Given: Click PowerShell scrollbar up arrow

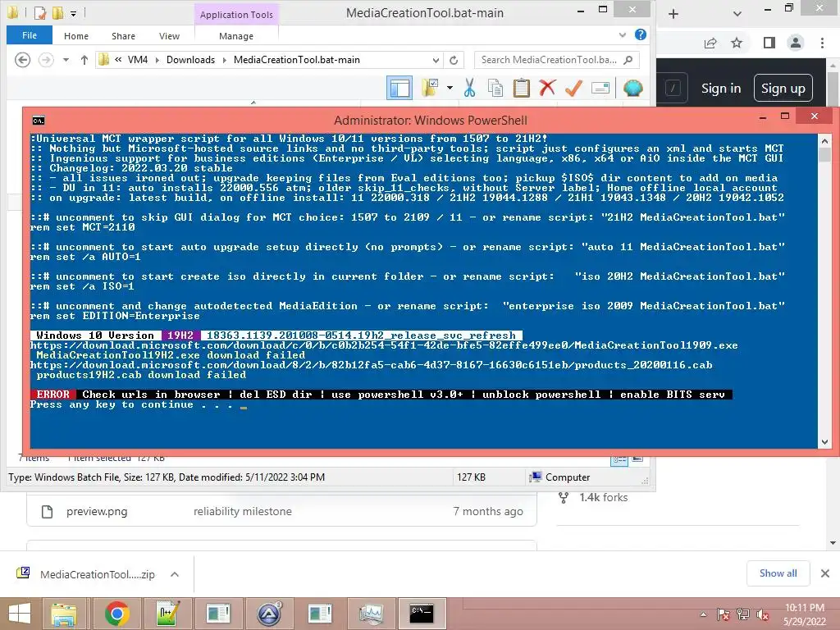Looking at the screenshot, I should (824, 141).
